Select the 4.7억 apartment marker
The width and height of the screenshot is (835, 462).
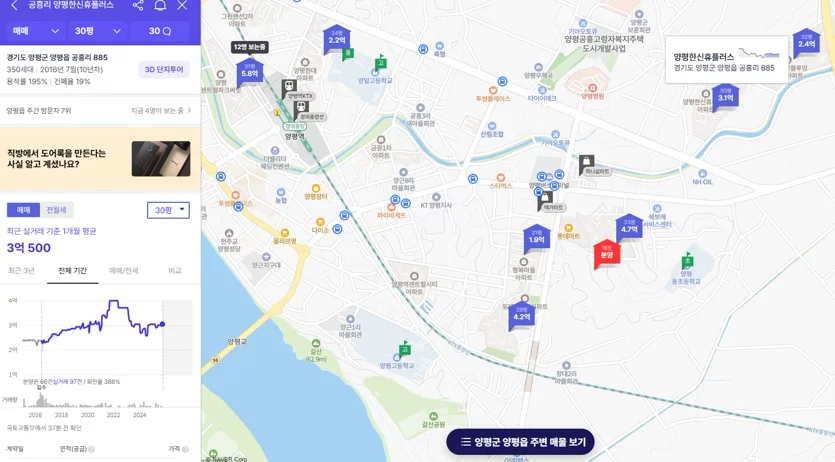629,228
